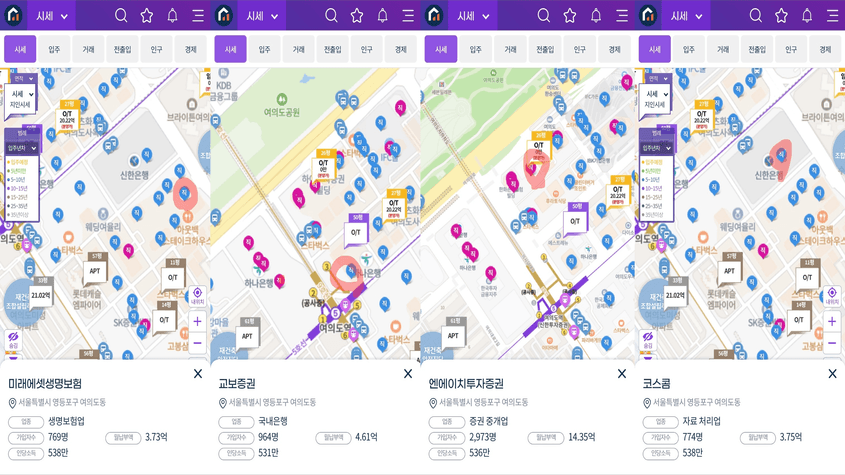This screenshot has width=845, height=475.
Task: Zoom out with minus on 코스콤 map
Action: point(832,343)
